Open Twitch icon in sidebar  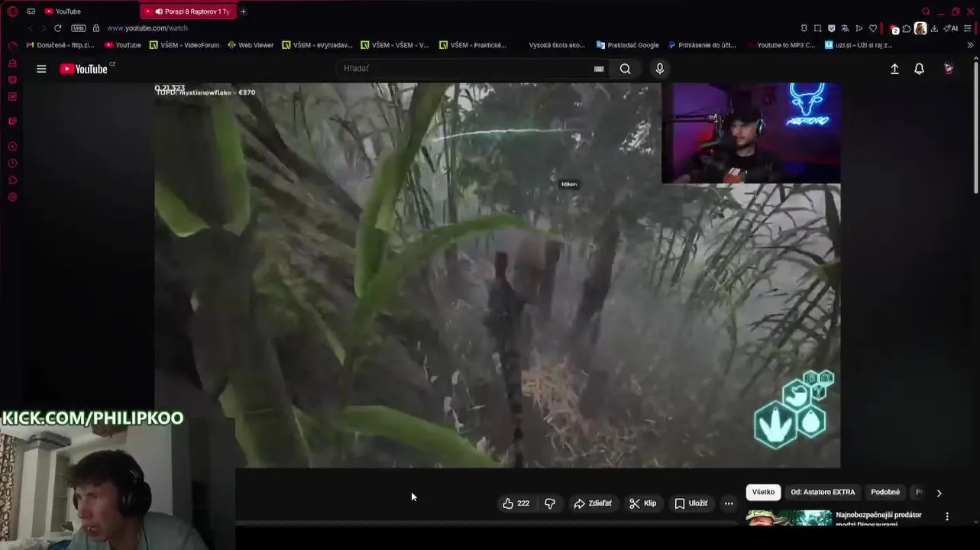coord(12,121)
